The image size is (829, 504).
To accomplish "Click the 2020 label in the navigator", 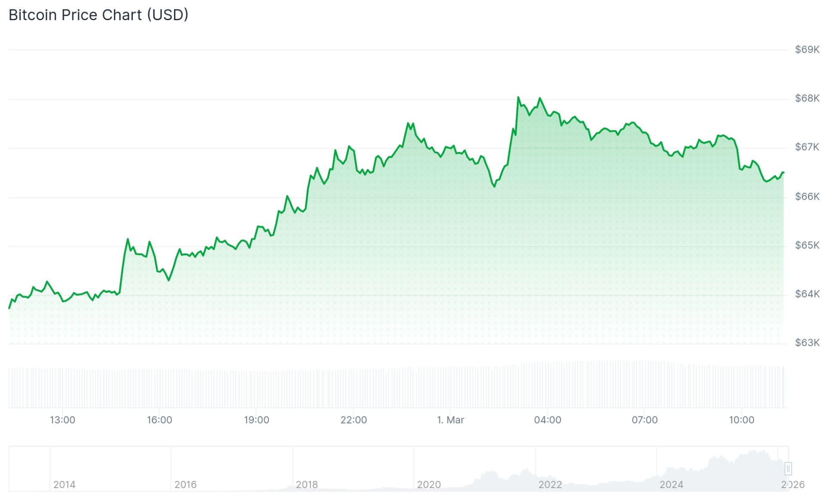I will click(x=429, y=485).
